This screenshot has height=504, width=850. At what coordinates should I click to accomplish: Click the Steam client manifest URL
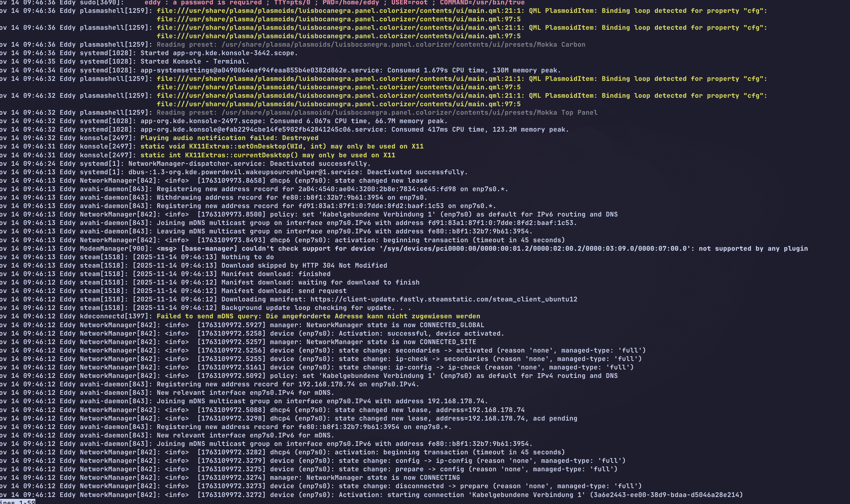444,299
